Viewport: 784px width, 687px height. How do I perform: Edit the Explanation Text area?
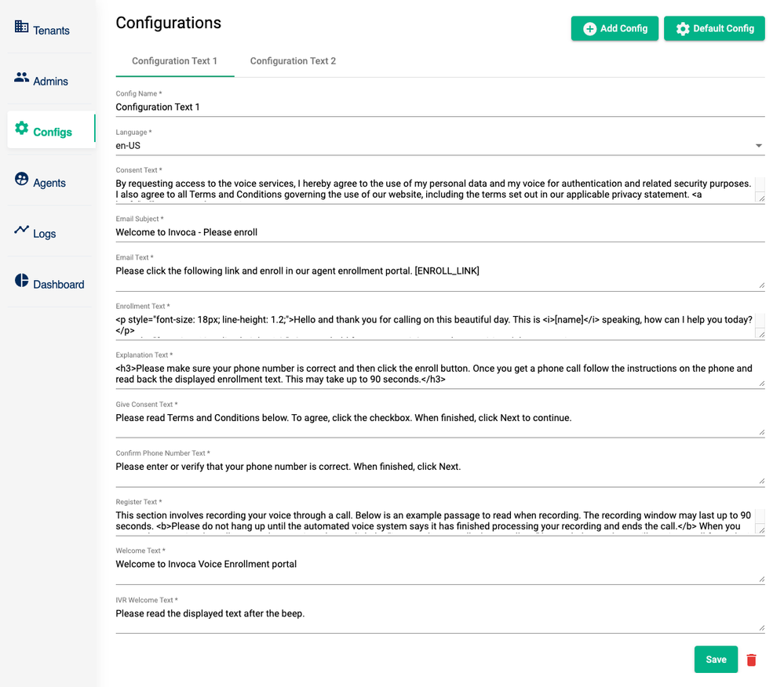point(440,374)
